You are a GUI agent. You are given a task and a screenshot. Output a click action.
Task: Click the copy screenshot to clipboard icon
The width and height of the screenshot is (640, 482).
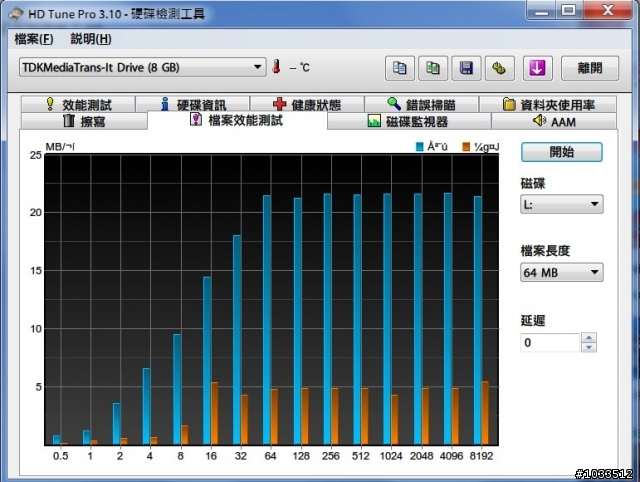(433, 68)
